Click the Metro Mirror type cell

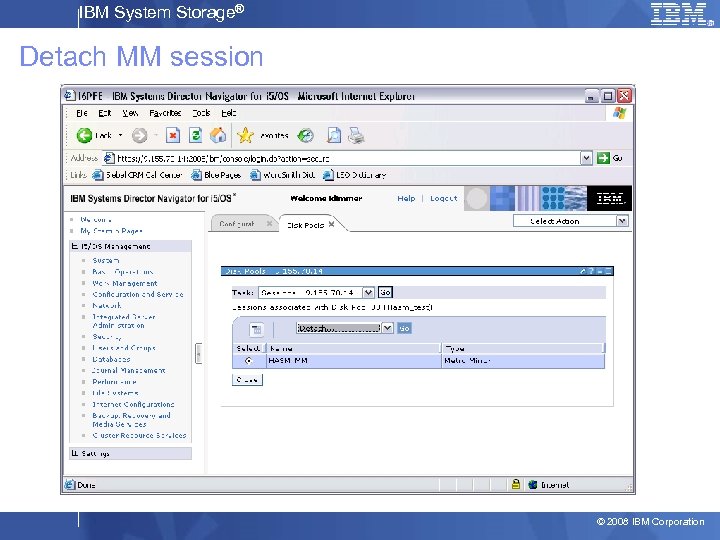[523, 361]
